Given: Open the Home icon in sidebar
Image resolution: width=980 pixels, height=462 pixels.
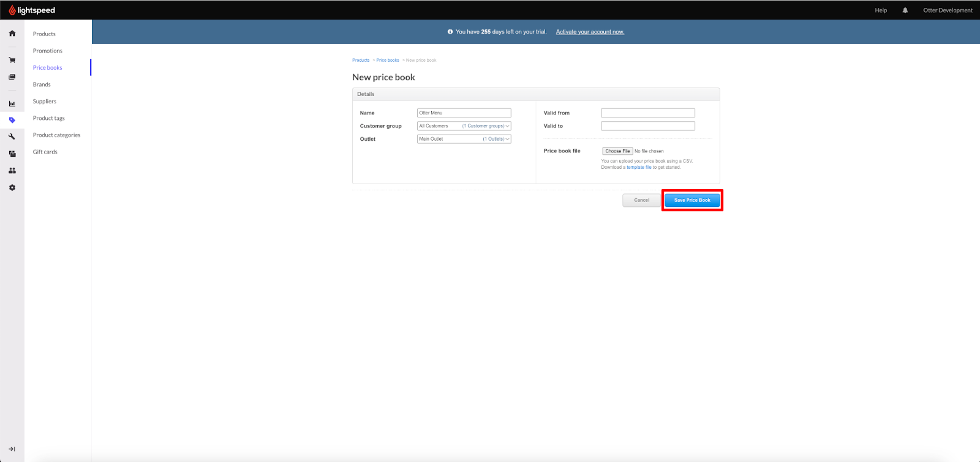Looking at the screenshot, I should [x=12, y=34].
